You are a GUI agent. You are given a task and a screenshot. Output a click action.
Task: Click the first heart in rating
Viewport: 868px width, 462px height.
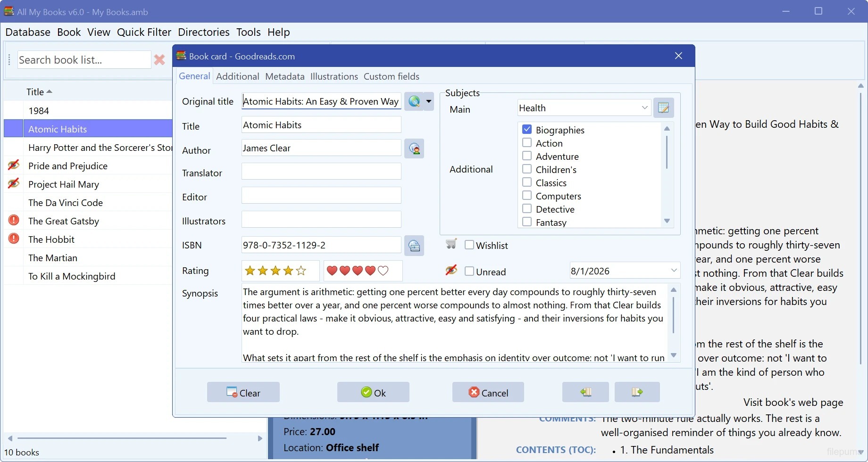point(332,271)
